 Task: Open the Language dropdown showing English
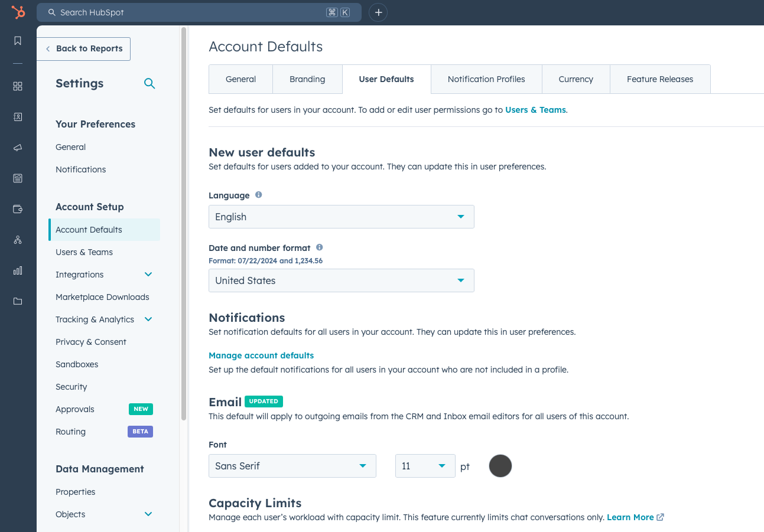click(342, 217)
